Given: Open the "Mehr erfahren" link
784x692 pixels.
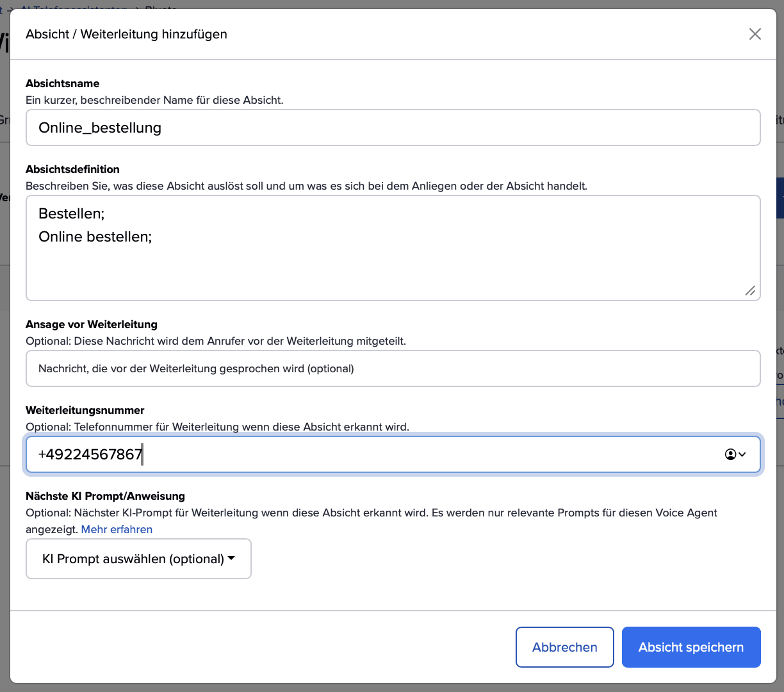Looking at the screenshot, I should [117, 529].
